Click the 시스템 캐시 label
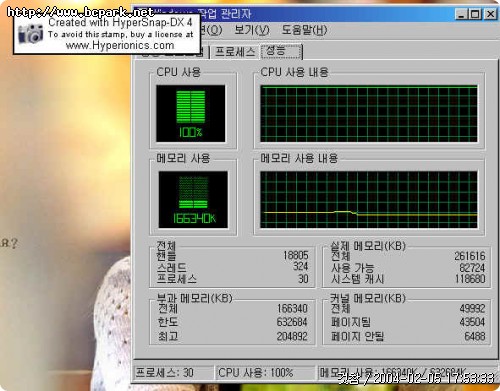 click(x=357, y=279)
